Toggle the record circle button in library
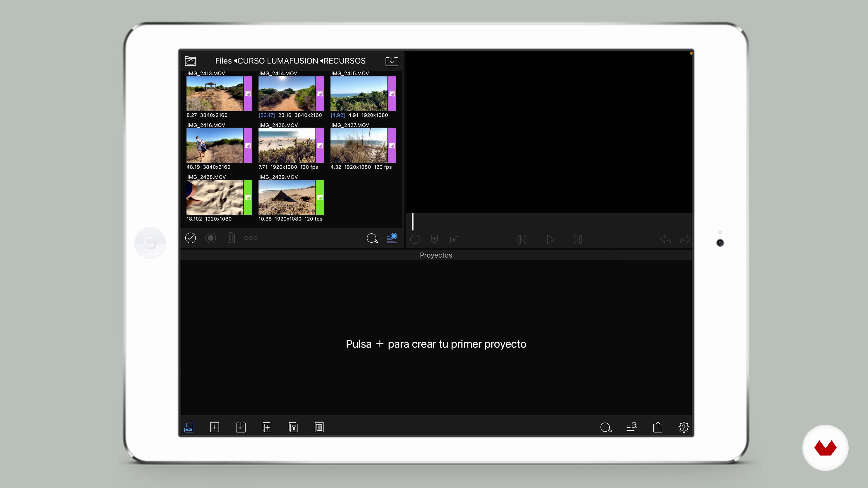Screen dimensions: 868x488 (211, 238)
